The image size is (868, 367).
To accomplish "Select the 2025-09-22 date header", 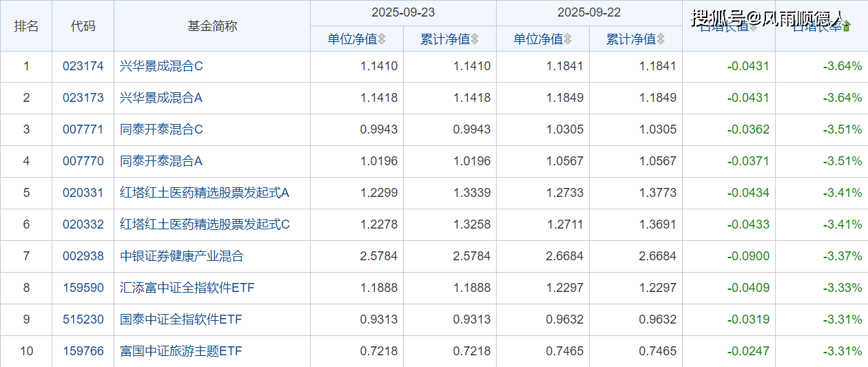I will [x=589, y=12].
